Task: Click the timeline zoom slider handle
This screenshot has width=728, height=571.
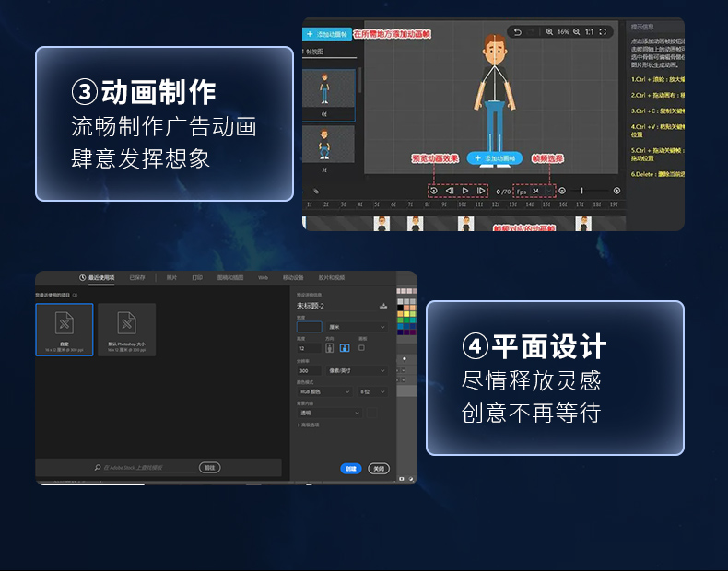Action: point(581,191)
